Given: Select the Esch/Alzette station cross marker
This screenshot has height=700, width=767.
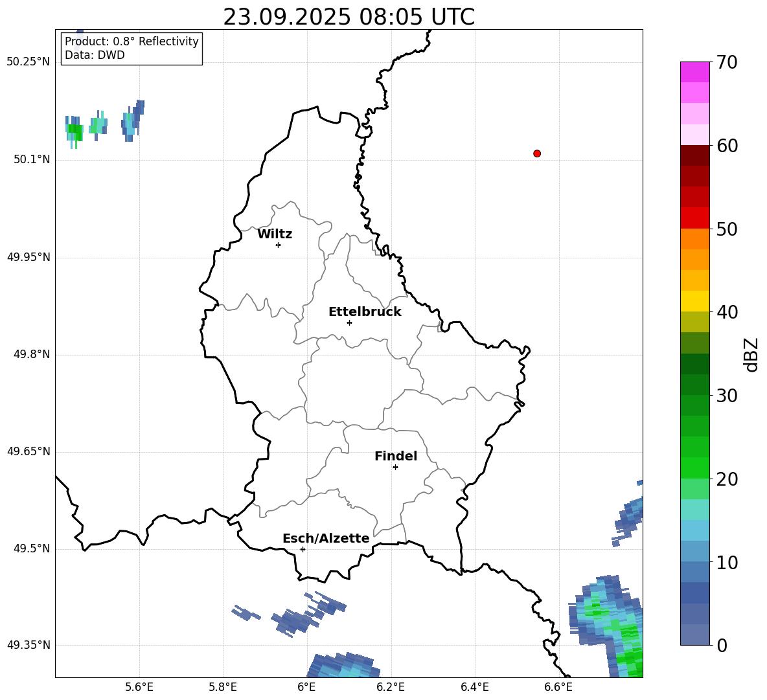Looking at the screenshot, I should coord(303,549).
